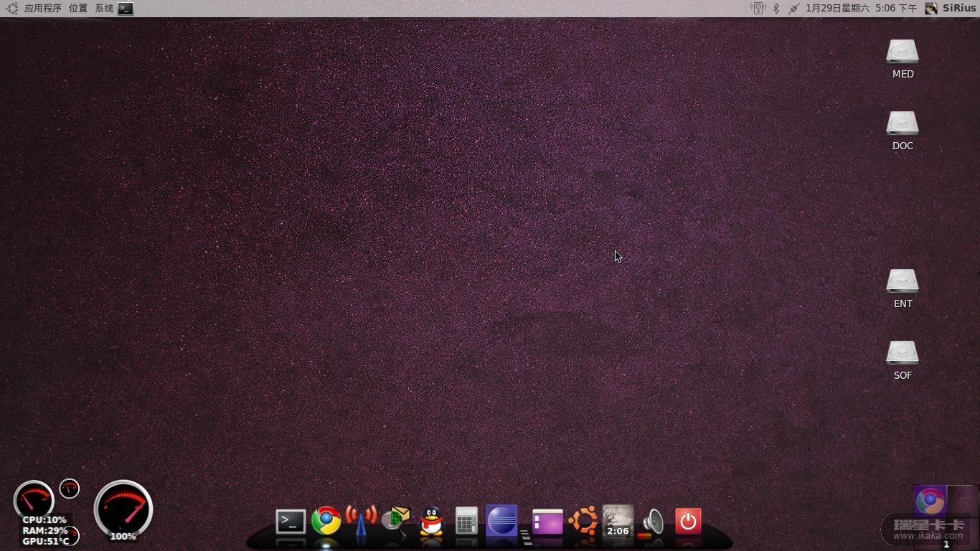This screenshot has height=551, width=980.
Task: Click the Ubuntu logo in top panel
Action: 12,9
